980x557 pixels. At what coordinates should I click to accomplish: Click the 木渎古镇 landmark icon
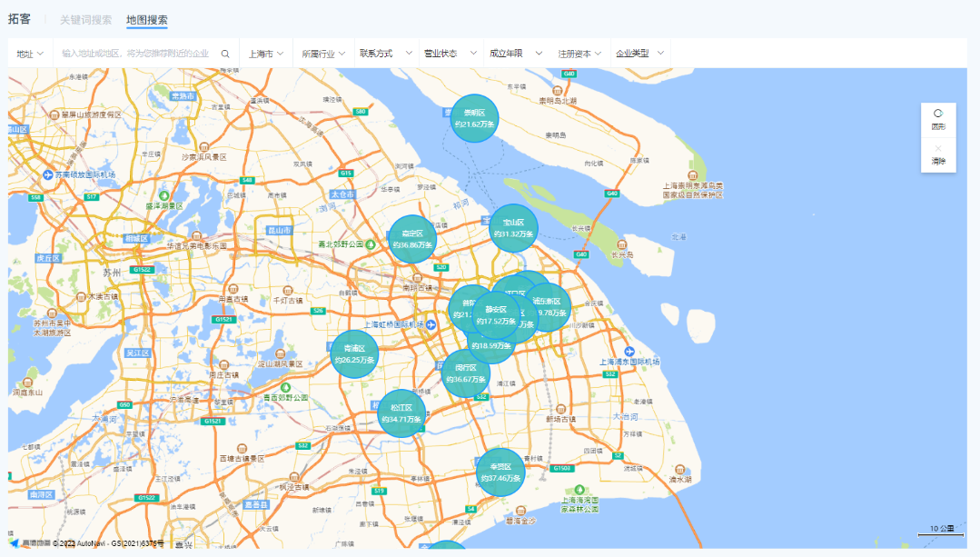(x=81, y=297)
